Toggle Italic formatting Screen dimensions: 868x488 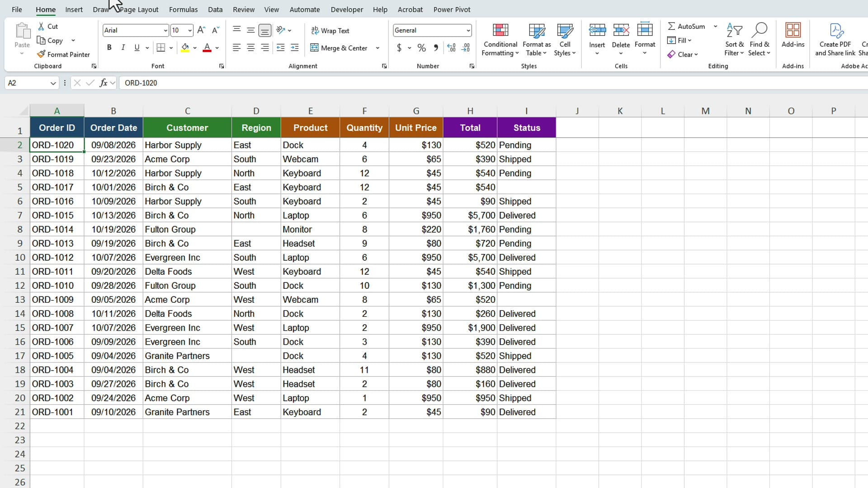pyautogui.click(x=123, y=47)
